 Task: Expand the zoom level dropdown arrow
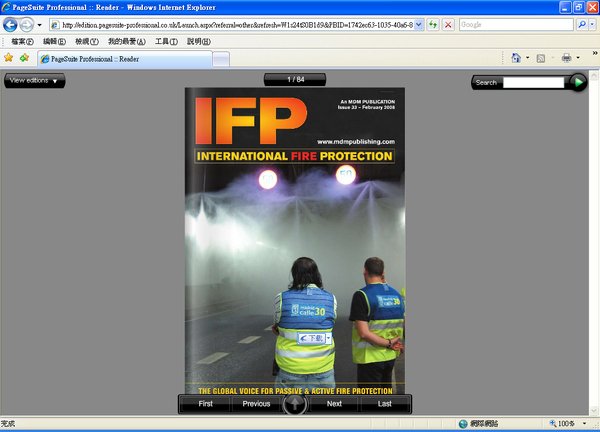click(x=584, y=424)
